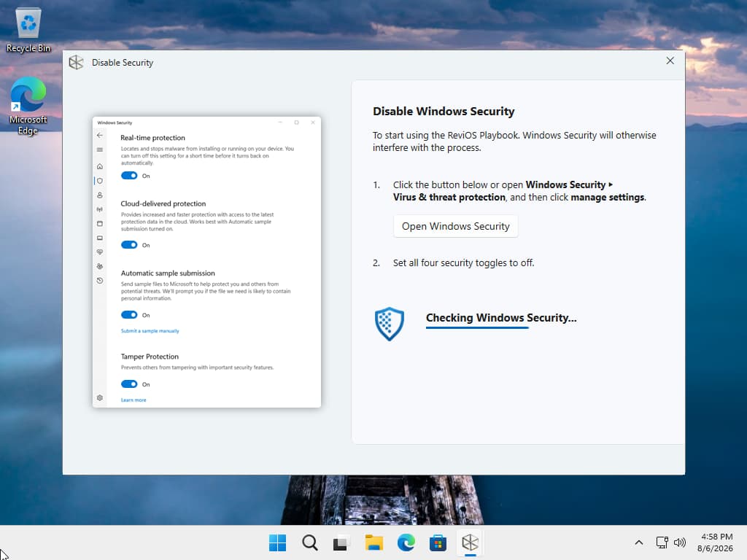Click the Account protection person icon in the preview sidebar
Image resolution: width=747 pixels, height=560 pixels.
[x=99, y=195]
